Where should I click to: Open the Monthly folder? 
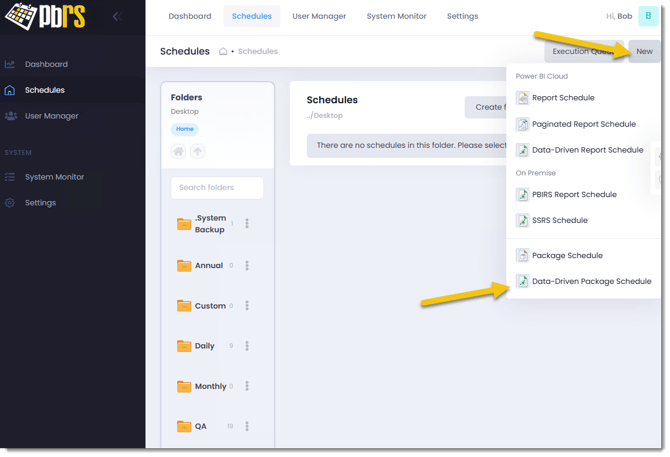tap(209, 386)
